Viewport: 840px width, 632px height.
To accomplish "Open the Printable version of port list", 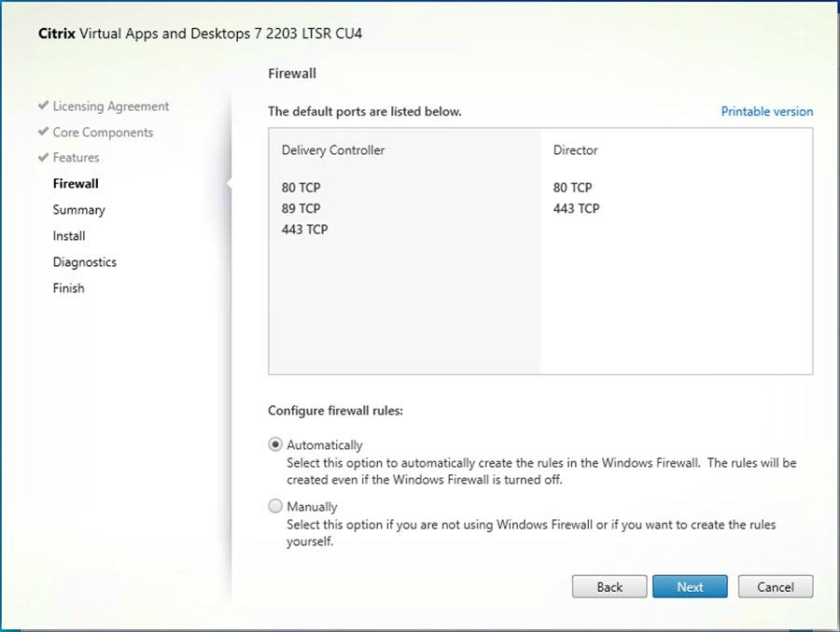I will pyautogui.click(x=766, y=111).
